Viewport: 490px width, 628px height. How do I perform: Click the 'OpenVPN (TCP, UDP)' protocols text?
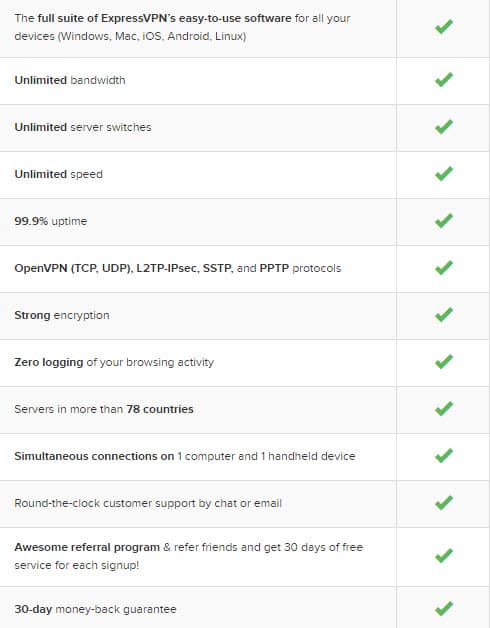point(74,268)
